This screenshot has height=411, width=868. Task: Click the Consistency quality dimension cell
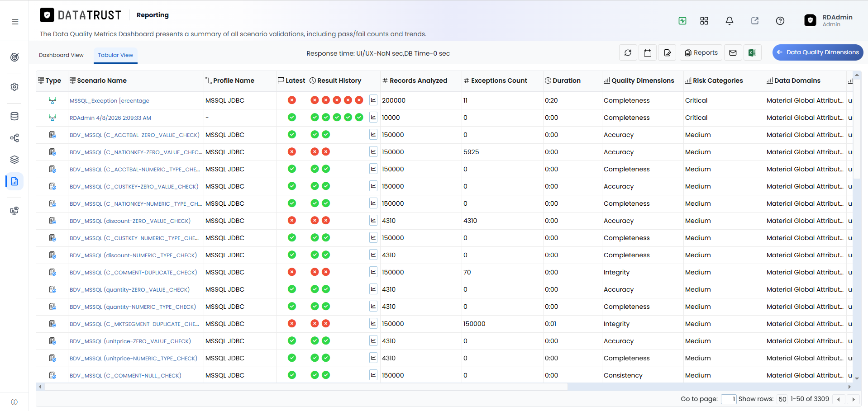tap(643, 375)
